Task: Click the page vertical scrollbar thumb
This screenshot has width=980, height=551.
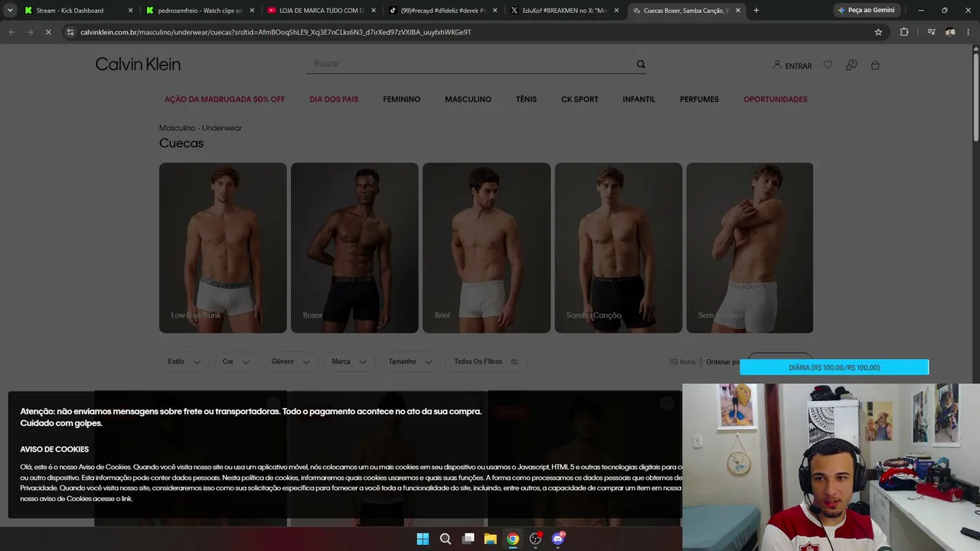Action: [975, 96]
